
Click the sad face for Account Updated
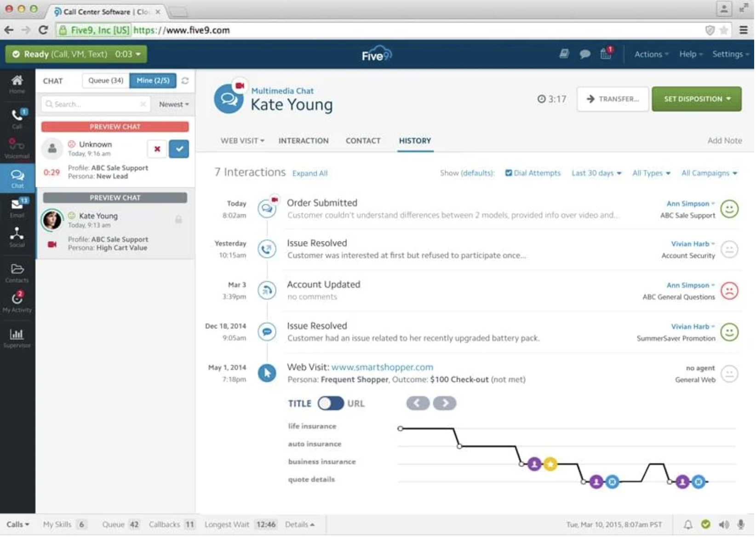click(x=729, y=291)
